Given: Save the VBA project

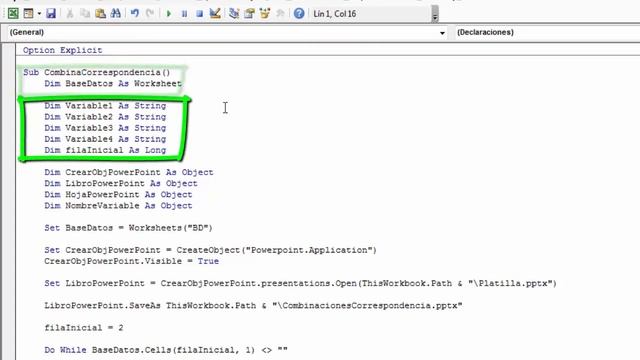Looking at the screenshot, I should tap(51, 13).
